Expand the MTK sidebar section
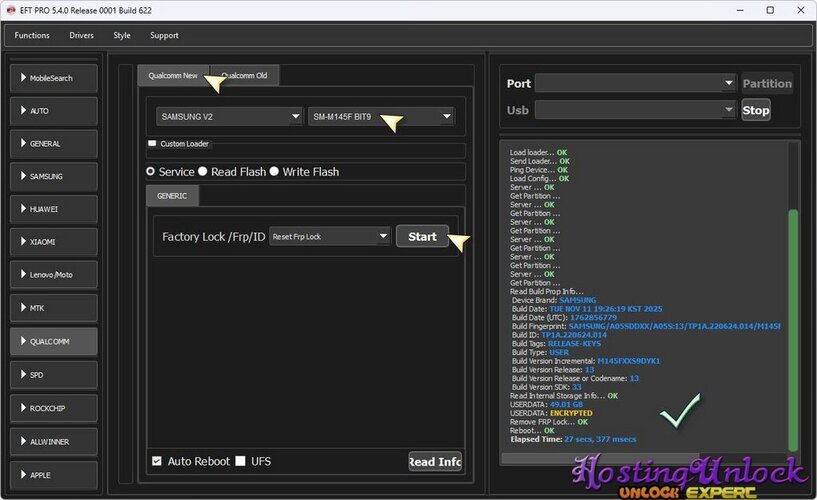Viewport: 817px width, 500px height. [54, 308]
